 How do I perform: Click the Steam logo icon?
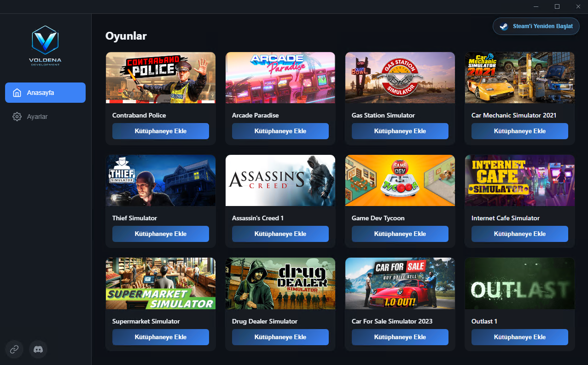pyautogui.click(x=504, y=26)
